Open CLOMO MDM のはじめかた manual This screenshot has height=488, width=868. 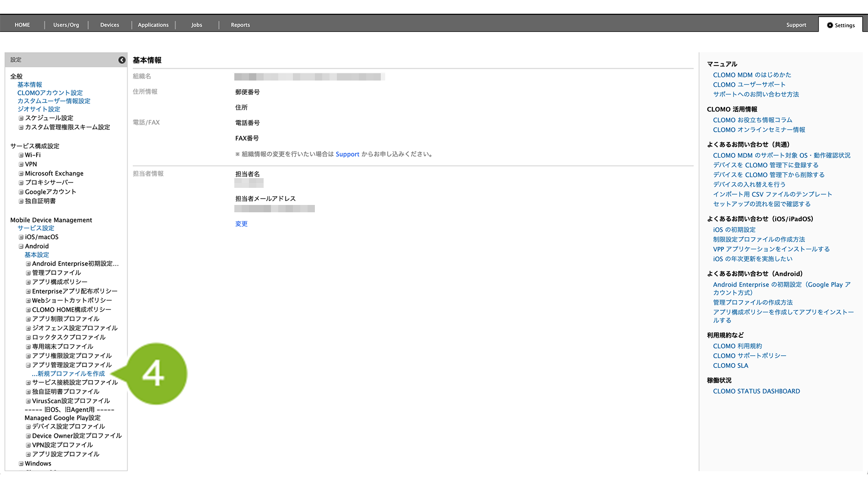tap(752, 75)
